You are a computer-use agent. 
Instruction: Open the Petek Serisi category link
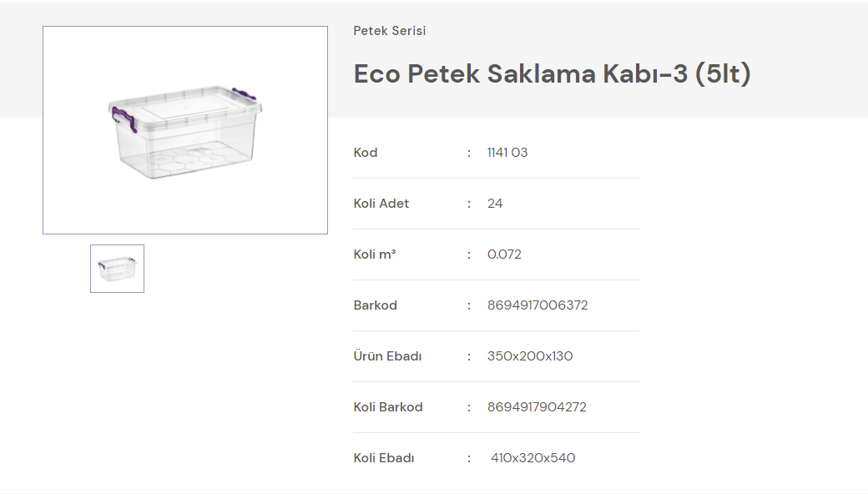tap(390, 31)
